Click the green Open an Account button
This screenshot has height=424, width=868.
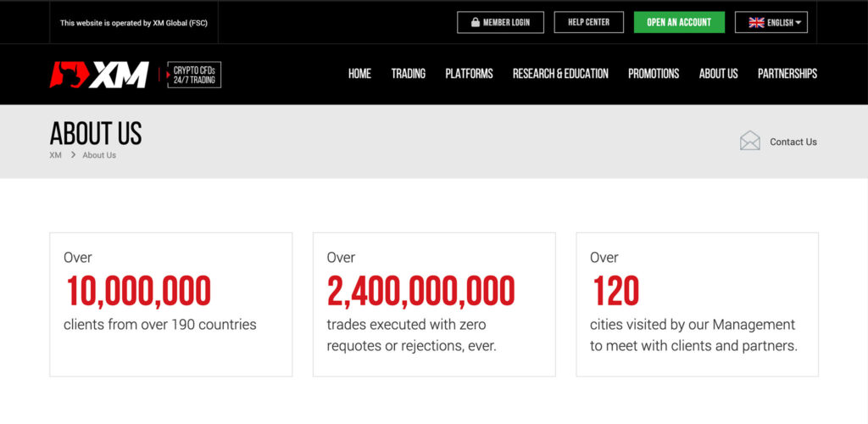tap(679, 22)
